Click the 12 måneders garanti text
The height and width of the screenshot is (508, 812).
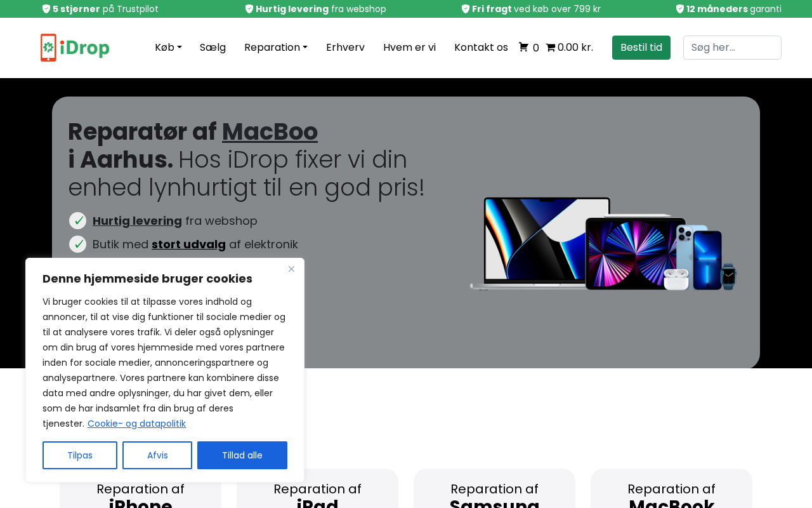point(734,9)
